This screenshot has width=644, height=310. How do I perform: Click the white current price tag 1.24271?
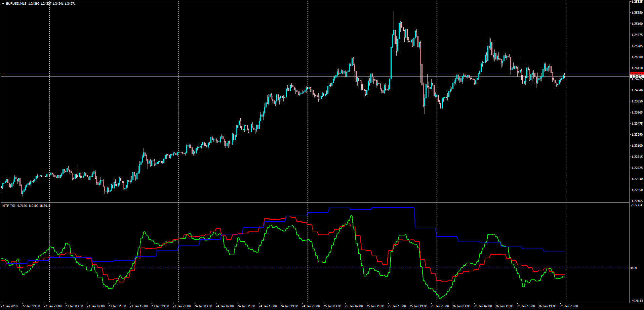[637, 77]
